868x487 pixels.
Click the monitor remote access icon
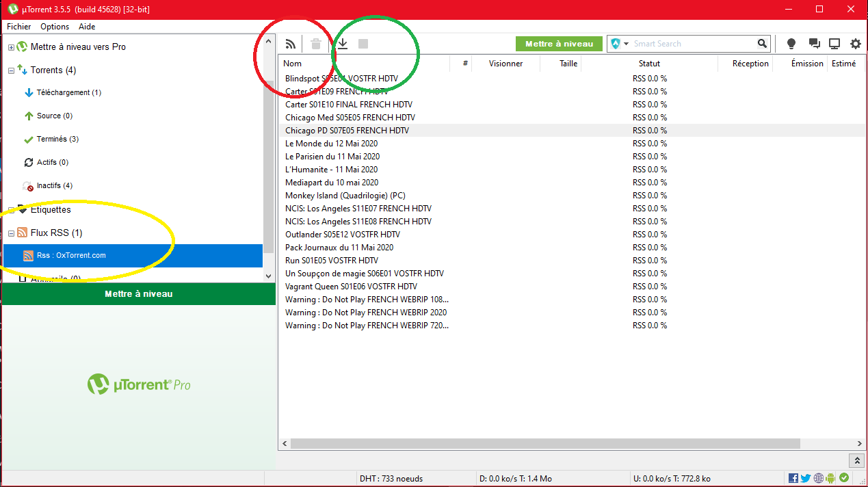pos(834,44)
